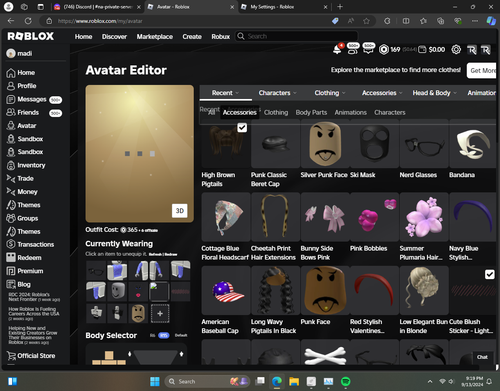Image resolution: width=500 pixels, height=391 pixels.
Task: Open Avatar from the sidebar
Action: pyautogui.click(x=21, y=126)
